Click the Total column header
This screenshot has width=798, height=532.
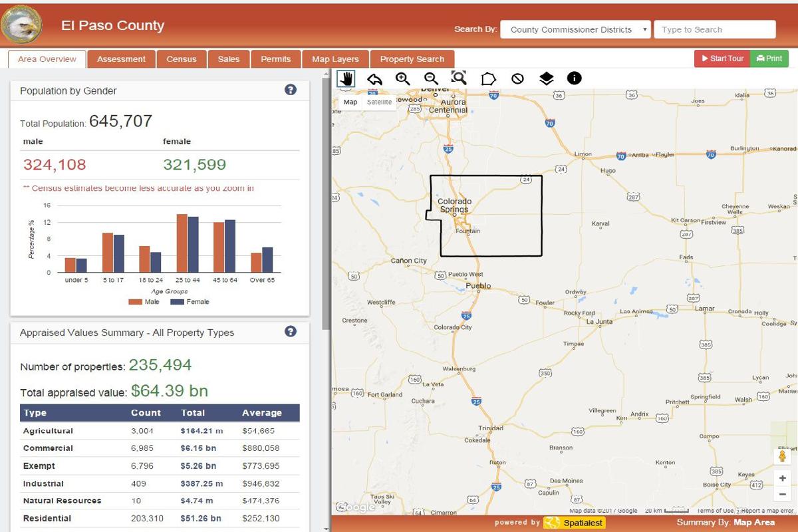(193, 413)
